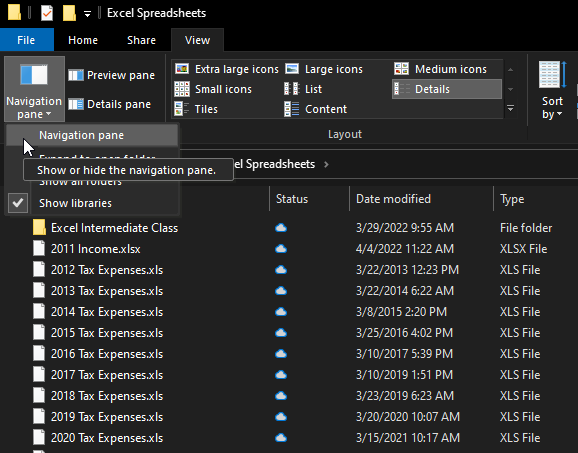Viewport: 578px width, 453px height.
Task: Select the Details layout option
Action: pos(447,89)
